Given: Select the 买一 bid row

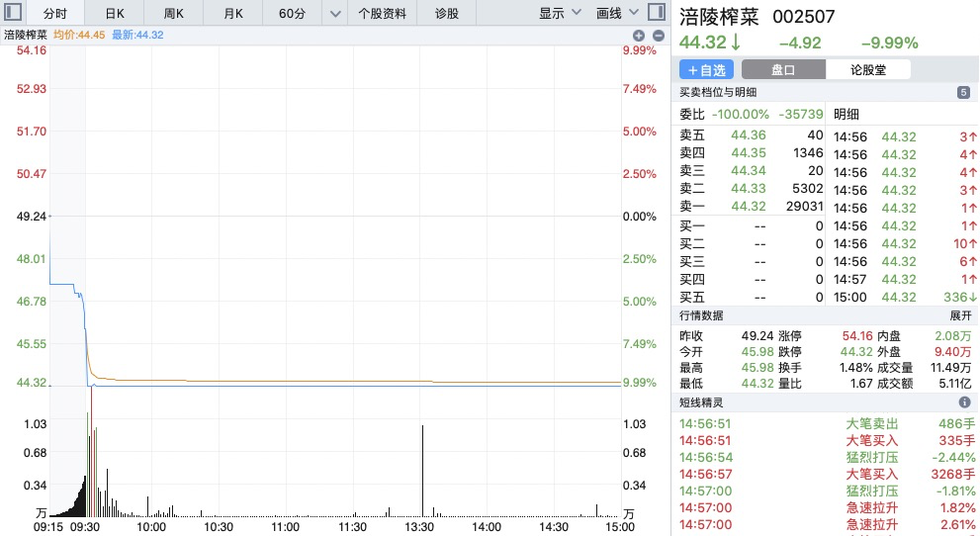Looking at the screenshot, I should [752, 226].
